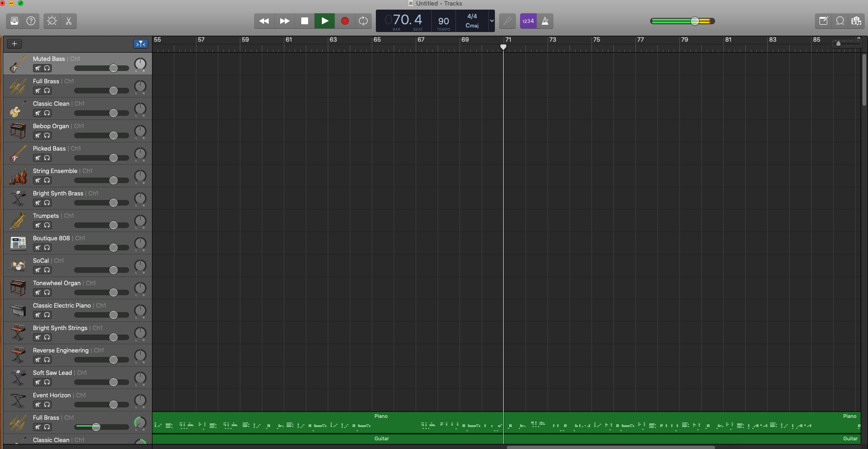Image resolution: width=868 pixels, height=449 pixels.
Task: Start recording with Record button
Action: [345, 21]
